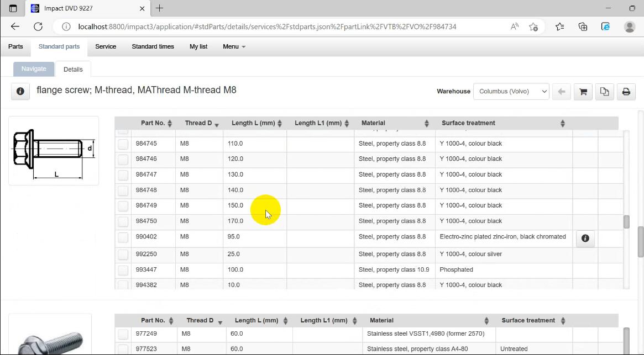Click the copy list icon near Warehouse
644x355 pixels.
tap(604, 92)
